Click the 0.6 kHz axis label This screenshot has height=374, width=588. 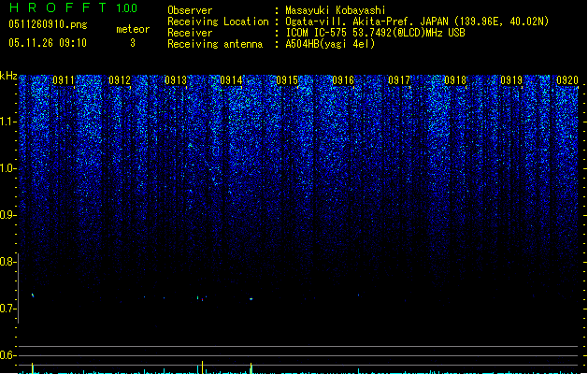[7, 355]
